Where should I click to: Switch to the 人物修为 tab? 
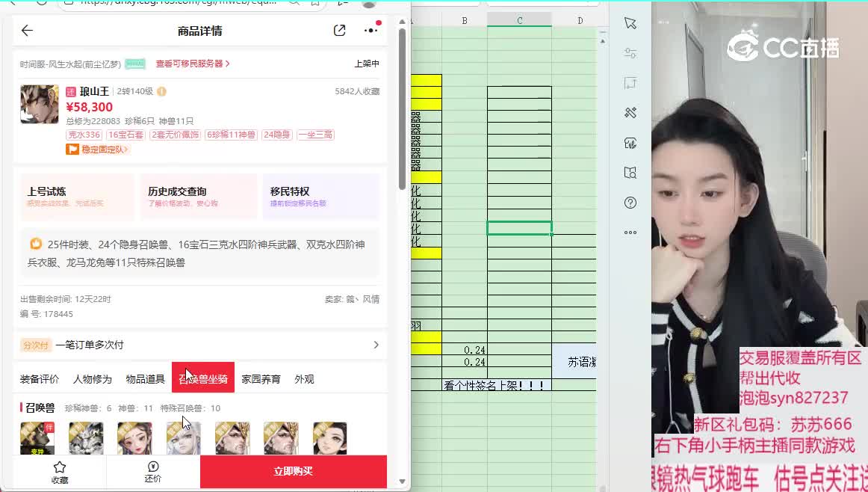click(x=93, y=379)
